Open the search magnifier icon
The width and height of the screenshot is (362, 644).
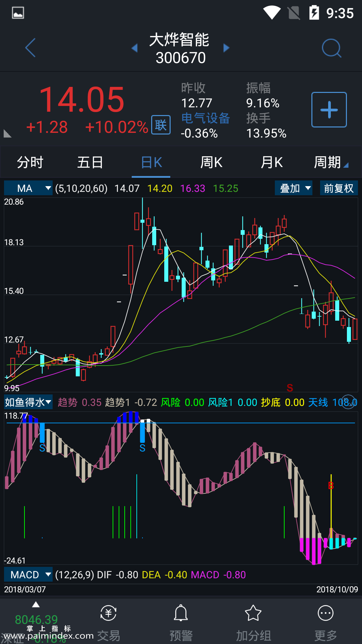pyautogui.click(x=331, y=48)
